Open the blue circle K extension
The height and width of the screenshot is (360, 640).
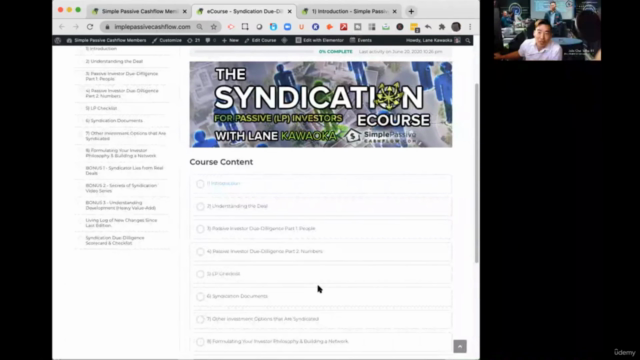[x=316, y=27]
